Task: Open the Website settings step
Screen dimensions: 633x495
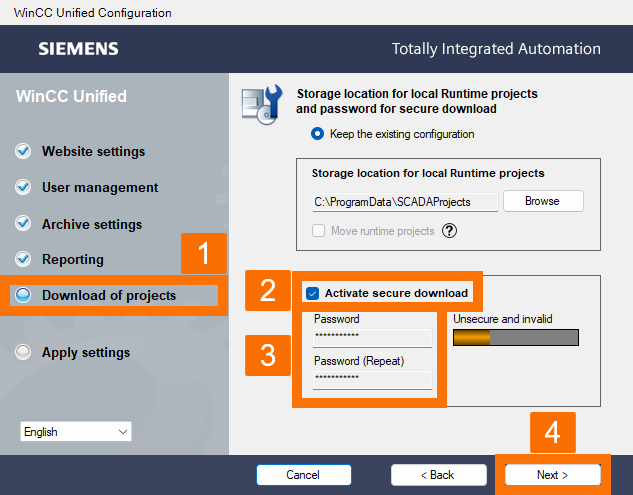Action: [x=93, y=151]
